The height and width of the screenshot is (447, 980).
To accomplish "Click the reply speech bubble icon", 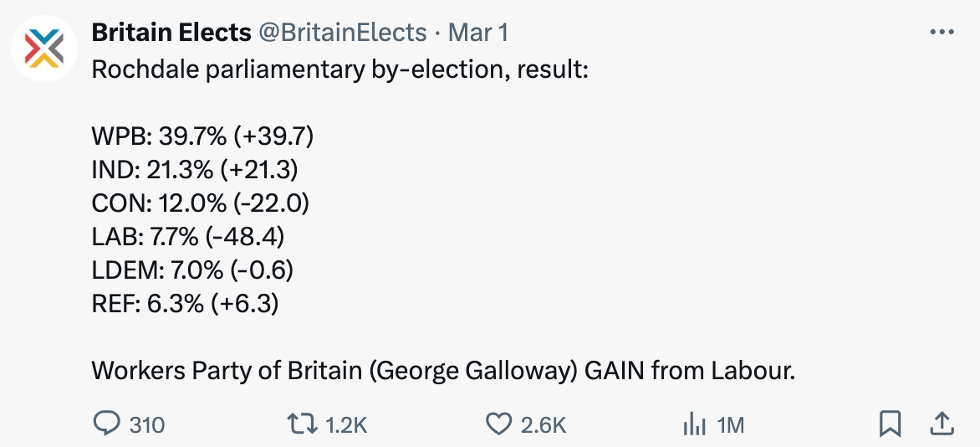I will [x=106, y=424].
